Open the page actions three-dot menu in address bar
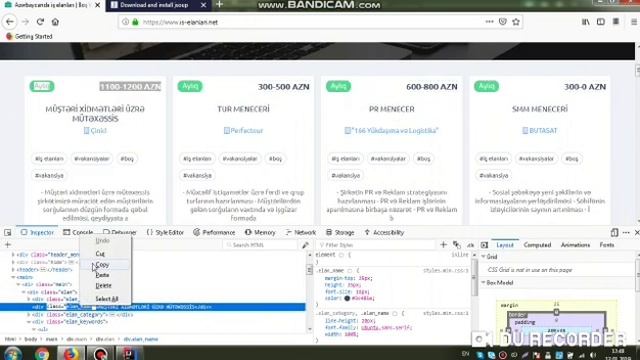 tap(489, 22)
